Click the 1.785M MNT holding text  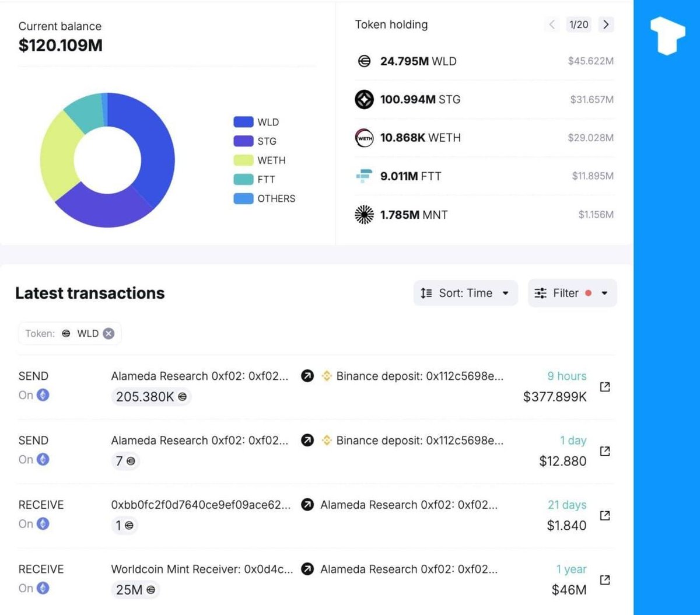pyautogui.click(x=414, y=215)
